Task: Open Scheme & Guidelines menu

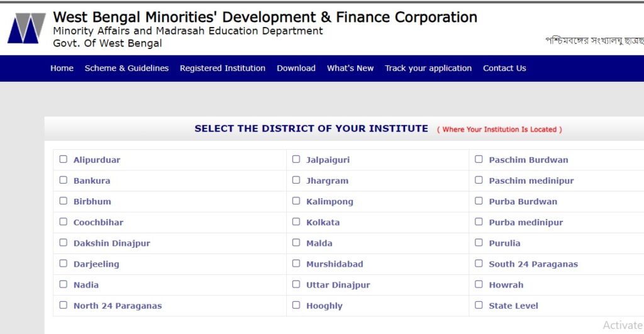Action: point(126,68)
